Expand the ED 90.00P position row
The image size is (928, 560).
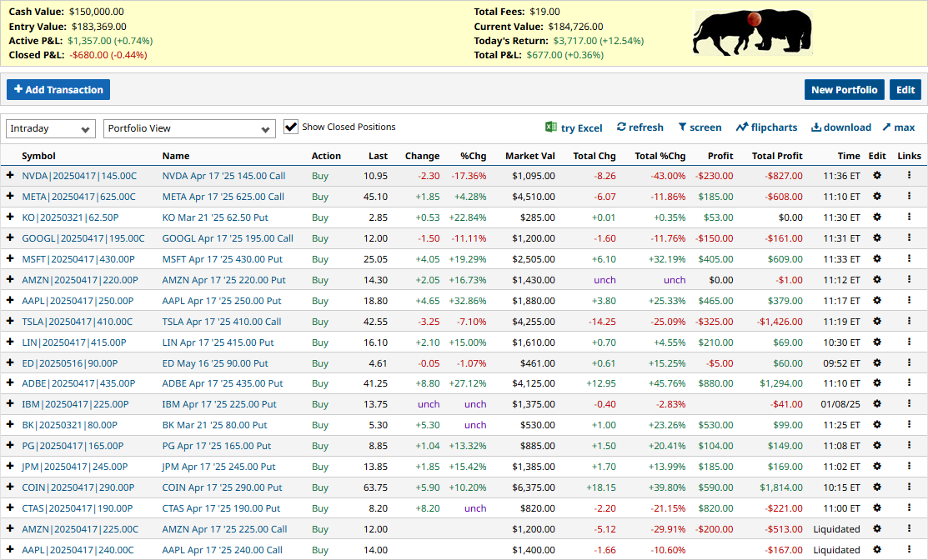point(10,362)
